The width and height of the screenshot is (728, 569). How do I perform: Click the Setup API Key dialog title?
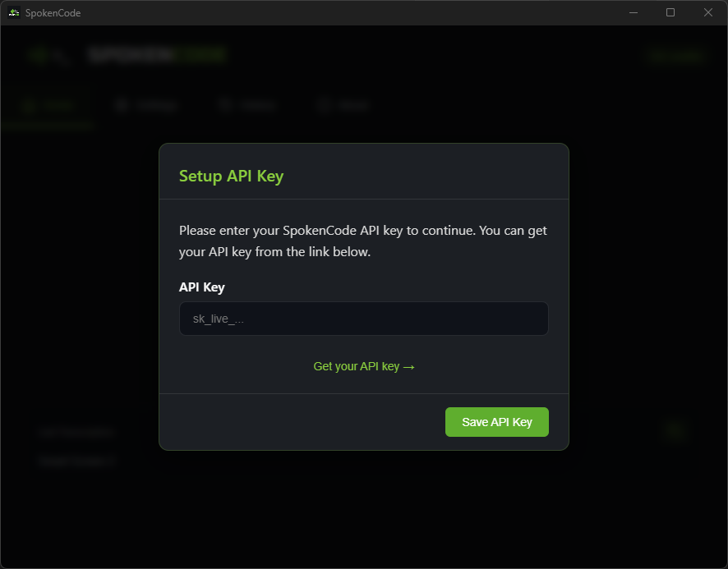coord(231,176)
